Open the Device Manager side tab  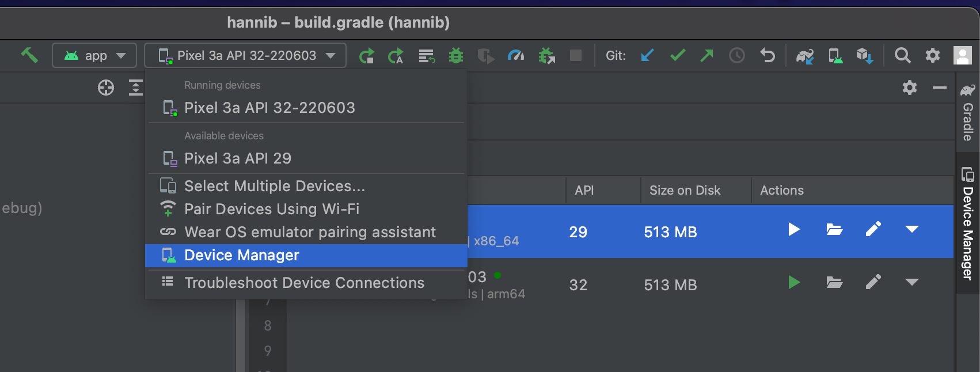tap(968, 223)
